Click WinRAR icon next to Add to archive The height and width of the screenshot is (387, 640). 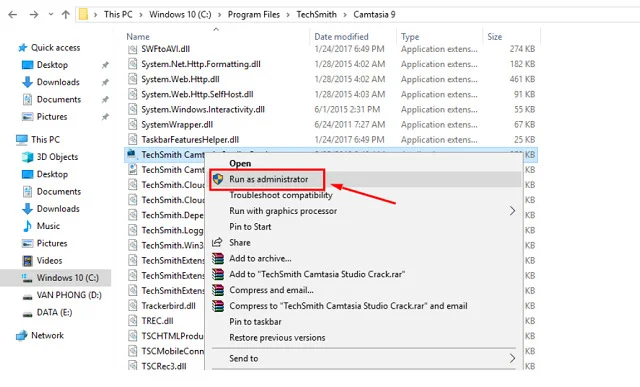218,258
